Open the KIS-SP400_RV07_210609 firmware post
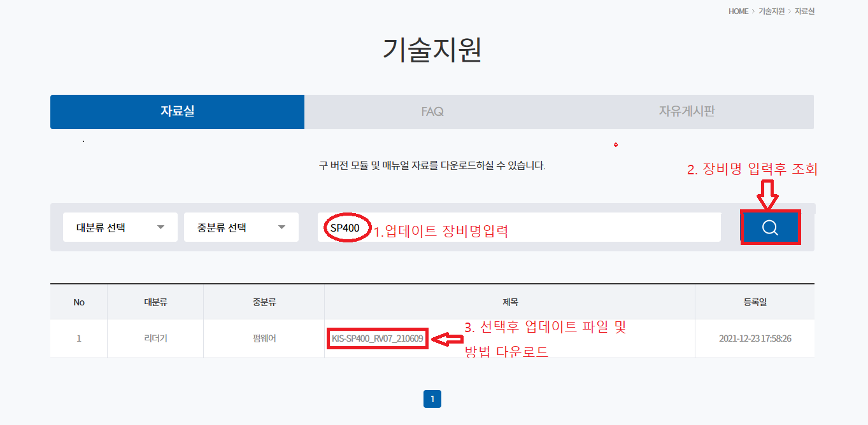 click(x=377, y=338)
